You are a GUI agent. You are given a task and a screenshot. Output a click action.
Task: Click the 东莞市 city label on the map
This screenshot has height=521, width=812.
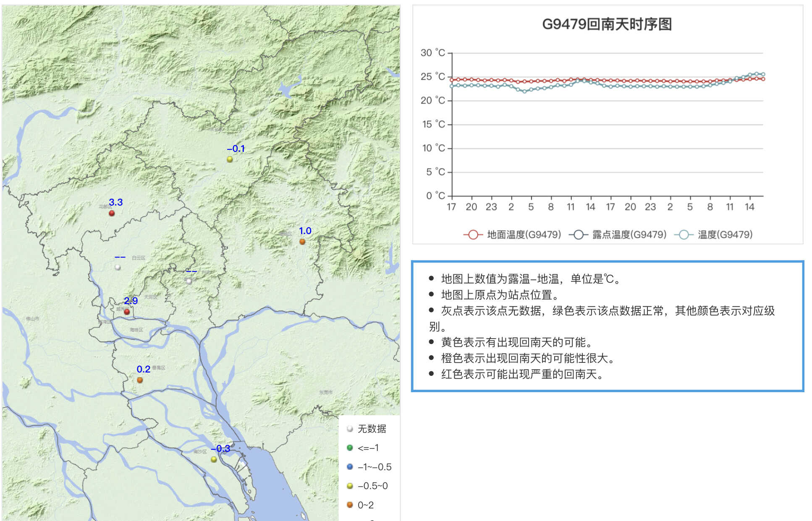point(326,392)
